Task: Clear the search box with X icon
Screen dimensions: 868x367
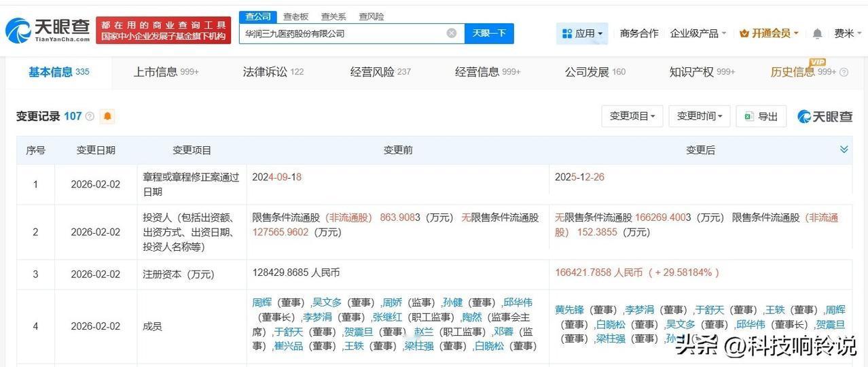Action: tap(452, 33)
